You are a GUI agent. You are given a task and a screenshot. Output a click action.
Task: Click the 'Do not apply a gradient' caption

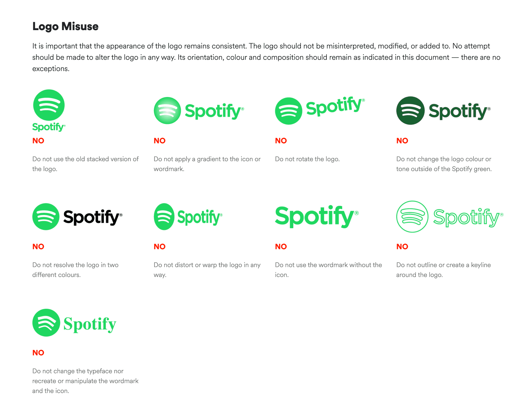click(x=207, y=164)
